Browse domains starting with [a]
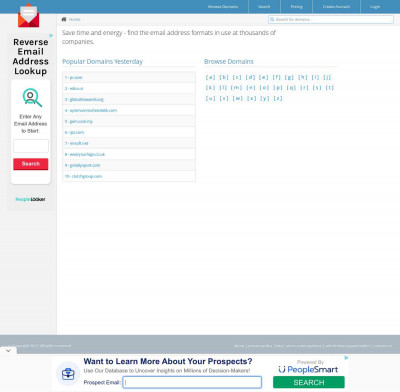Screen dimensions: 400x392 (x=210, y=77)
